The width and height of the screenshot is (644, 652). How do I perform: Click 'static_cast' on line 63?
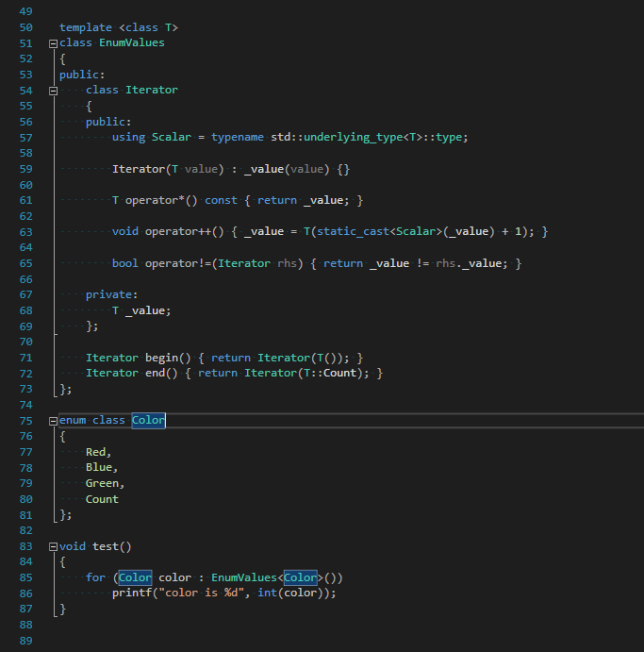pyautogui.click(x=354, y=231)
